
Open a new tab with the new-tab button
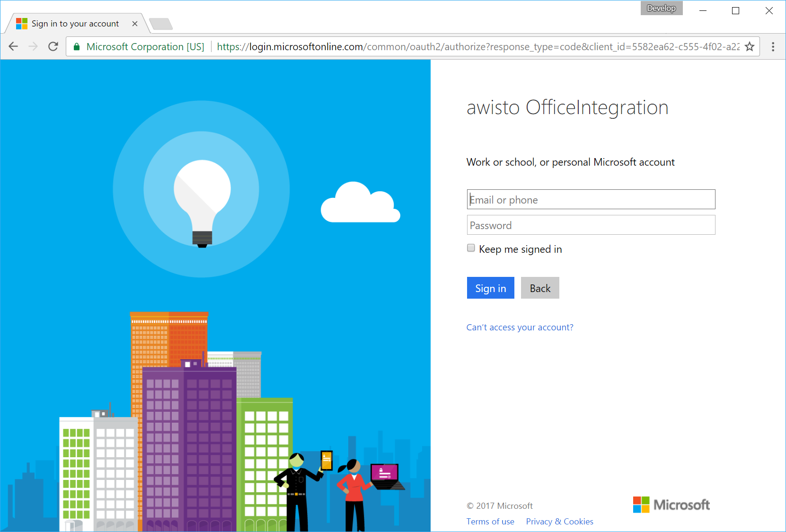(x=161, y=24)
